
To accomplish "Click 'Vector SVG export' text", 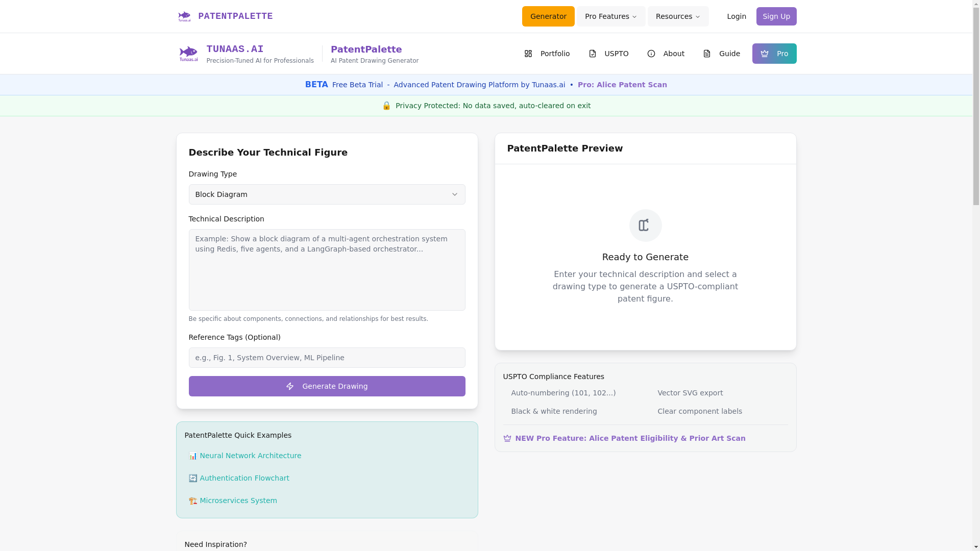I will (690, 393).
